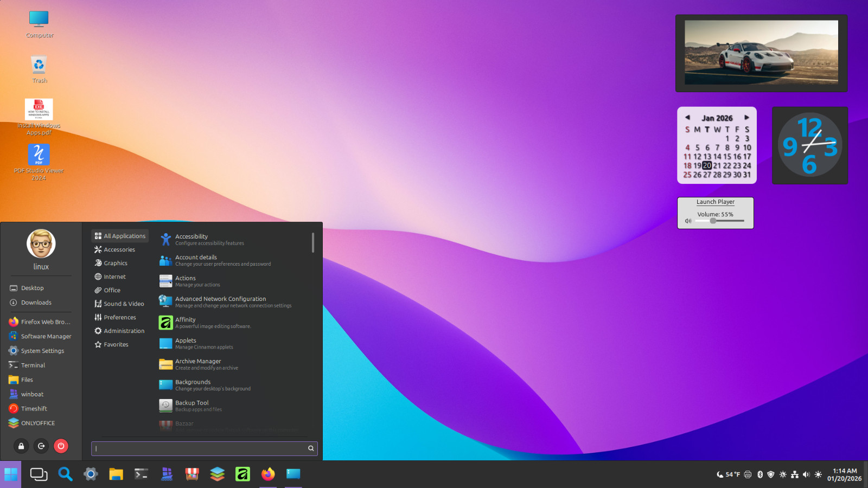Viewport: 868px width, 488px height.
Task: Open the Bazaar store icon in the taskbar
Action: [x=192, y=474]
